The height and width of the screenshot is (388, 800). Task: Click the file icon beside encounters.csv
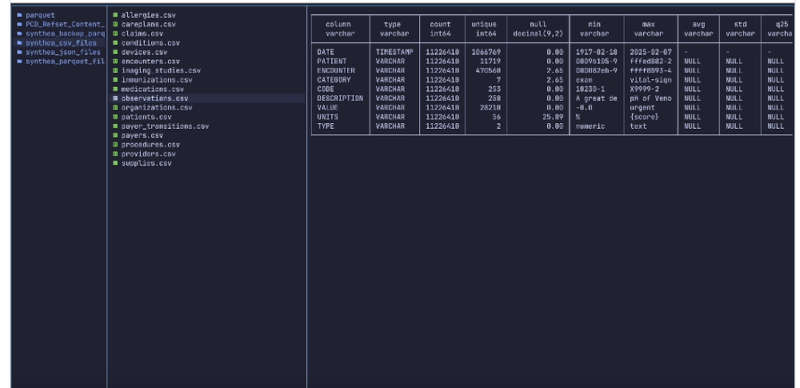pyautogui.click(x=116, y=61)
